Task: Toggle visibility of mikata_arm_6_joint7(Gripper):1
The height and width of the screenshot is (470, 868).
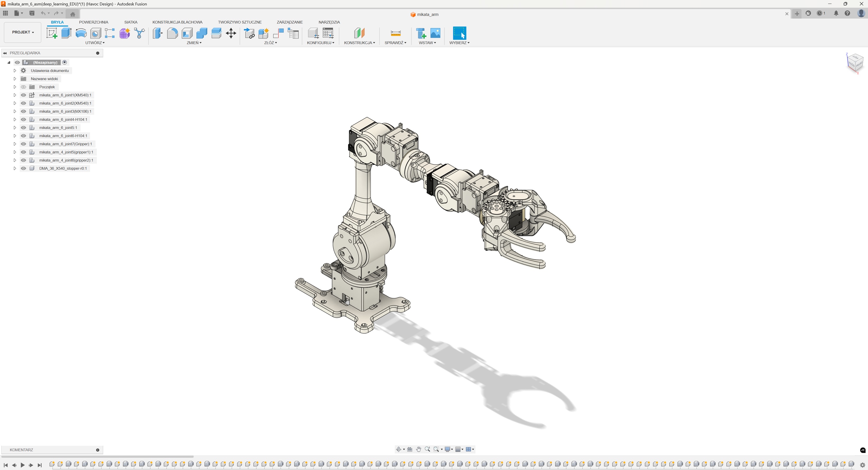Action: [24, 144]
